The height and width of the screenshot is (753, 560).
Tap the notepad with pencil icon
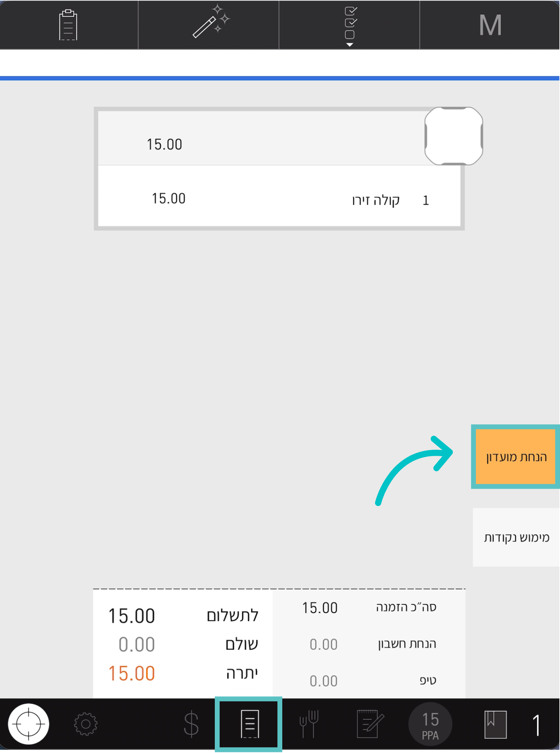coord(370,724)
